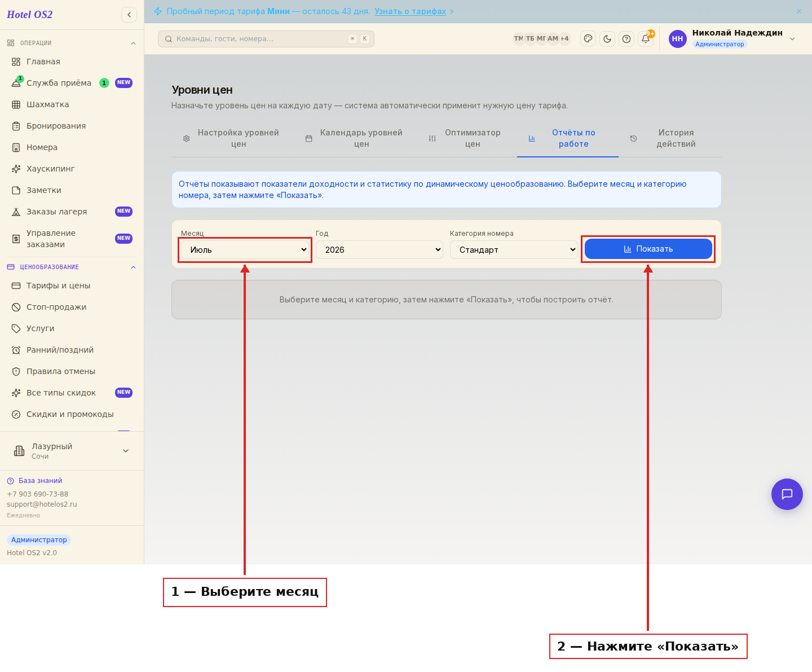The height and width of the screenshot is (672, 812).
Task: Click the Заказы лагеря tent icon
Action: click(x=16, y=212)
